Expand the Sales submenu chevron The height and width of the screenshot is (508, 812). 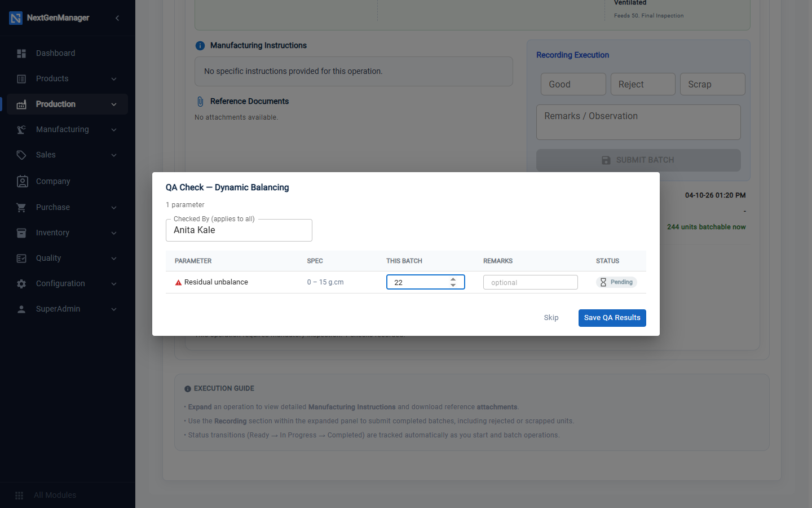[x=114, y=155]
